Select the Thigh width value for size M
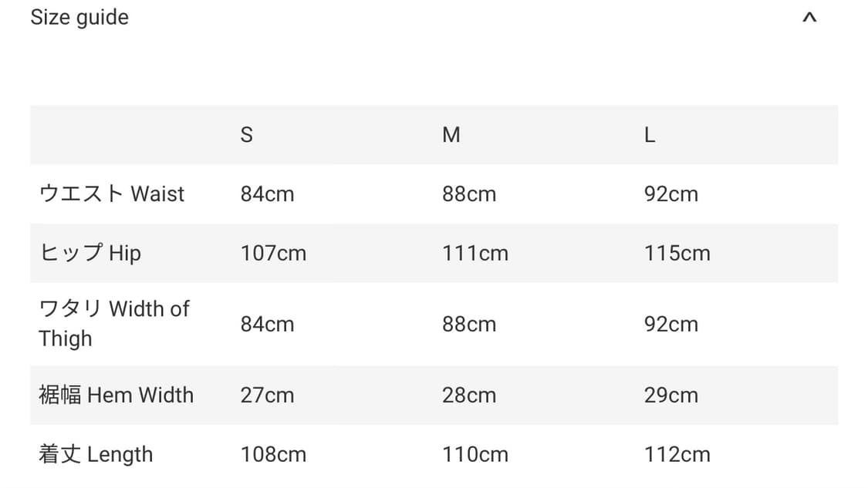This screenshot has height=488, width=868. point(468,324)
